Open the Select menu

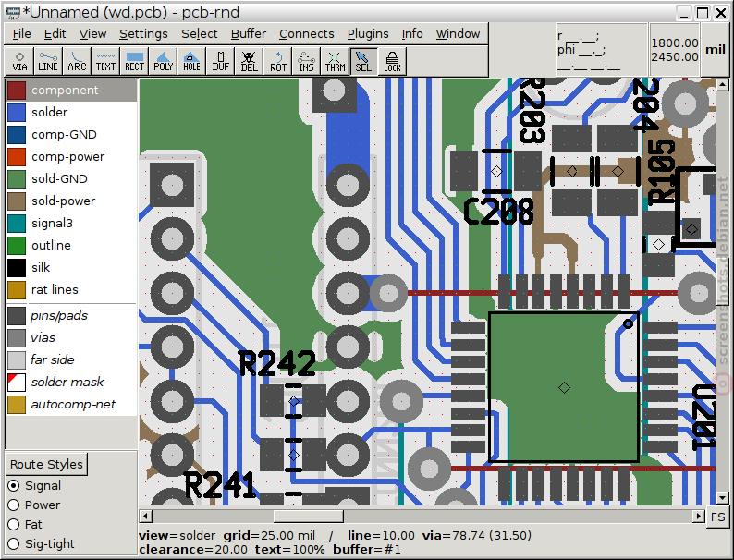coord(200,33)
